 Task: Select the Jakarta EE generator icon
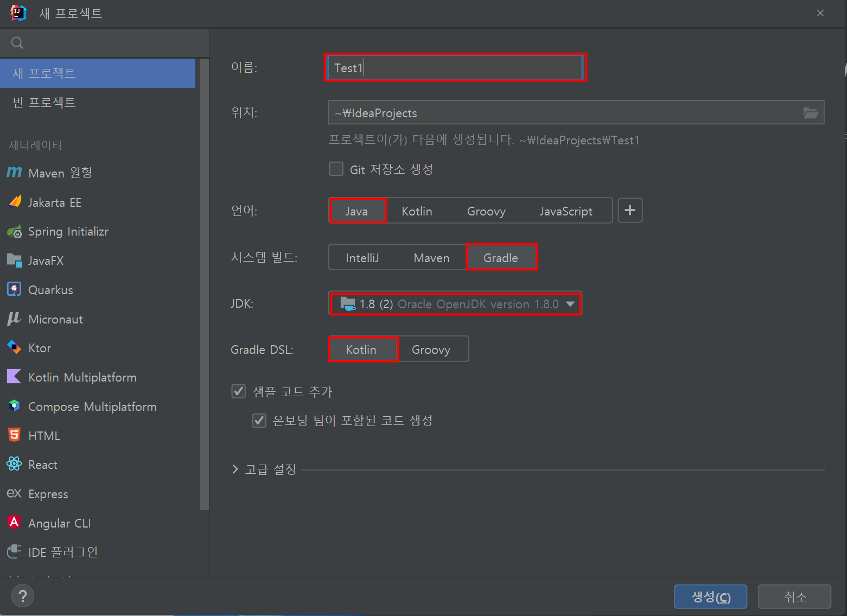tap(15, 202)
